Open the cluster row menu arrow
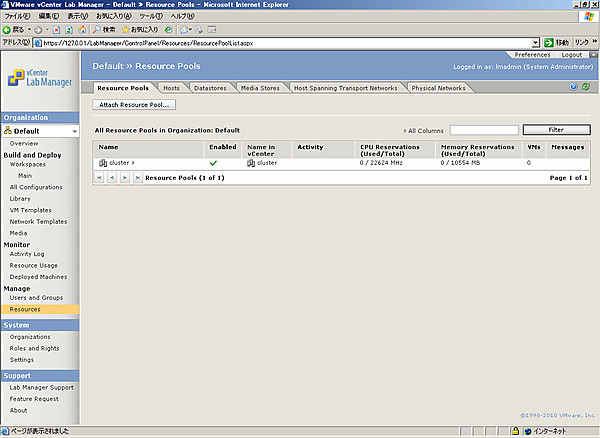This screenshot has width=600, height=438. 133,162
